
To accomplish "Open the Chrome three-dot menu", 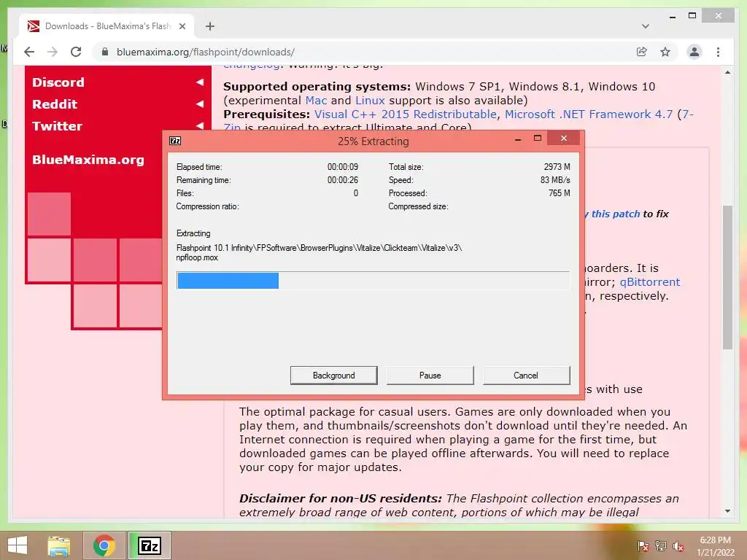I will [x=718, y=52].
